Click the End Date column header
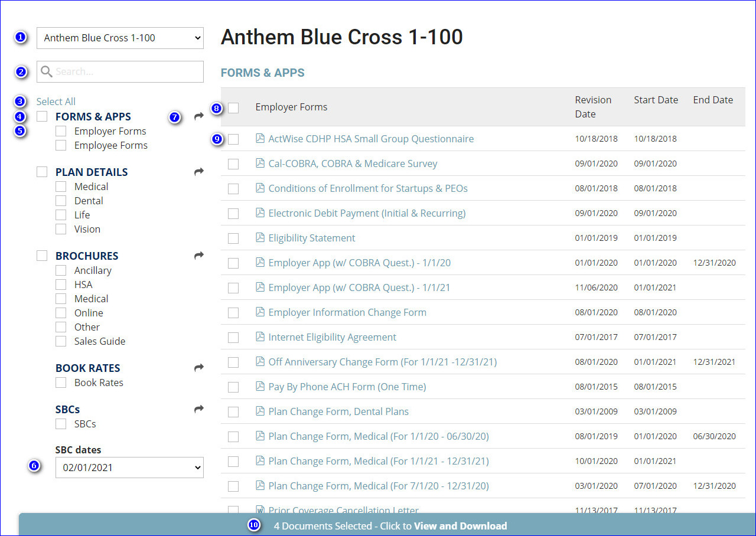This screenshot has width=756, height=536. coord(713,100)
